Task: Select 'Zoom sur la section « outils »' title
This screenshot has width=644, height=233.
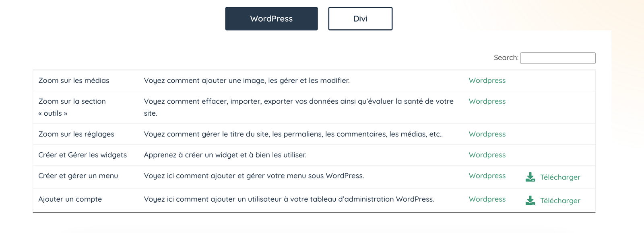Action: (x=72, y=107)
